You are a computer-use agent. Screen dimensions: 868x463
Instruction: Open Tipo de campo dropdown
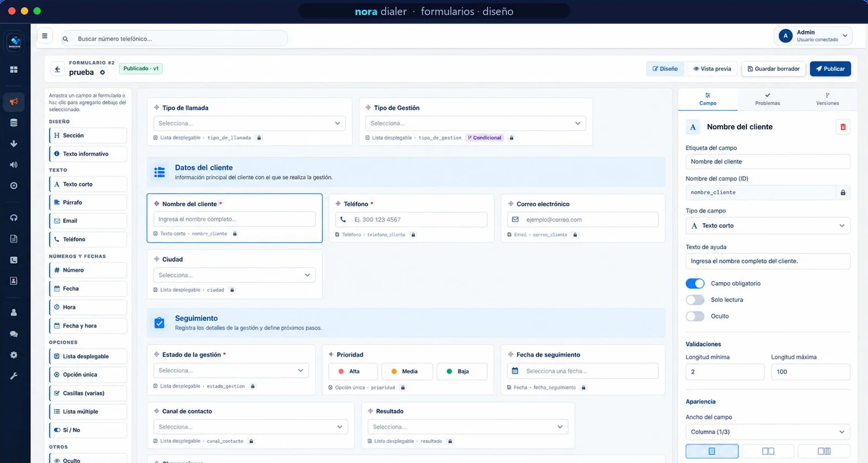(768, 226)
